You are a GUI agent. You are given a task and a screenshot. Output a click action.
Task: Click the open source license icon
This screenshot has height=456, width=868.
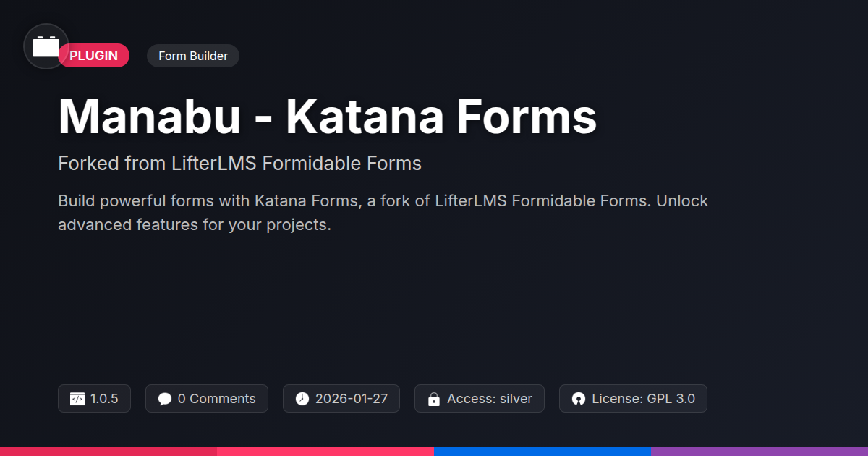[579, 399]
